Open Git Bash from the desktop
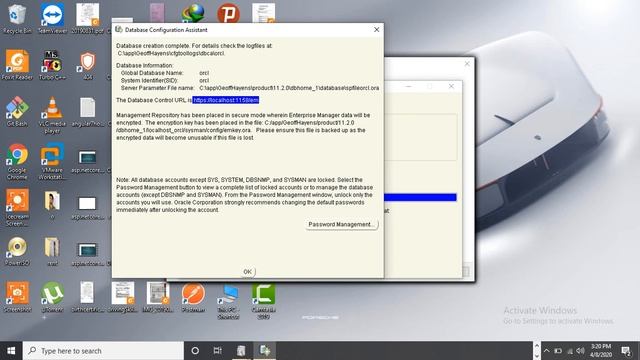This screenshot has height=360, width=640. pos(17,111)
